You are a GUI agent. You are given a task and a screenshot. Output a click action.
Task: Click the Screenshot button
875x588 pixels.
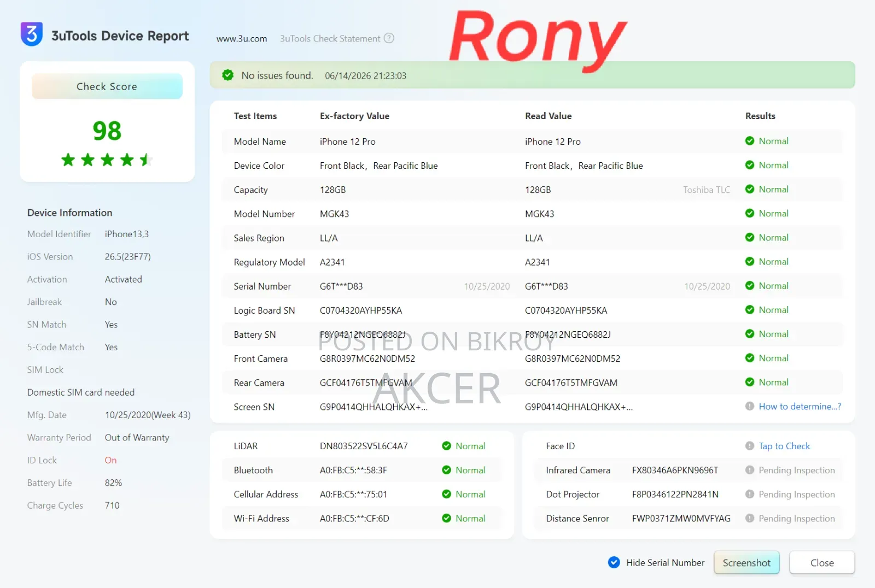[x=746, y=562]
